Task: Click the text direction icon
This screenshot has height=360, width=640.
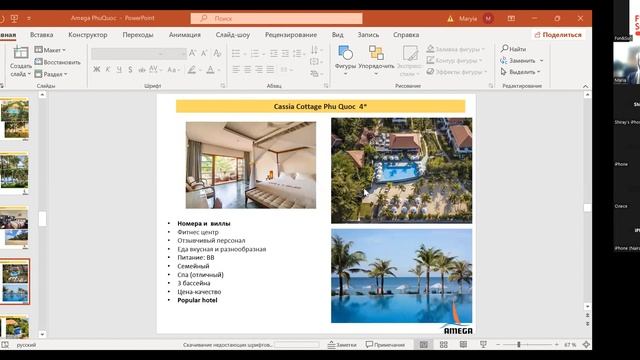Action: pos(314,50)
